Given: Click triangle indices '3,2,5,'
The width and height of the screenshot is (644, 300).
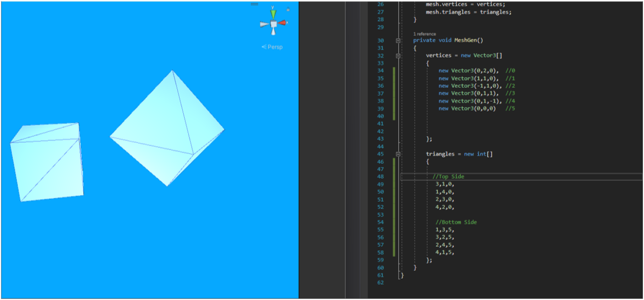Looking at the screenshot, I should [445, 237].
